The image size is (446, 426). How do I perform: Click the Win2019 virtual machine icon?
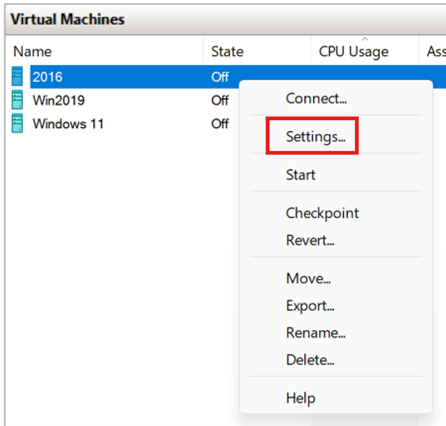[17, 100]
